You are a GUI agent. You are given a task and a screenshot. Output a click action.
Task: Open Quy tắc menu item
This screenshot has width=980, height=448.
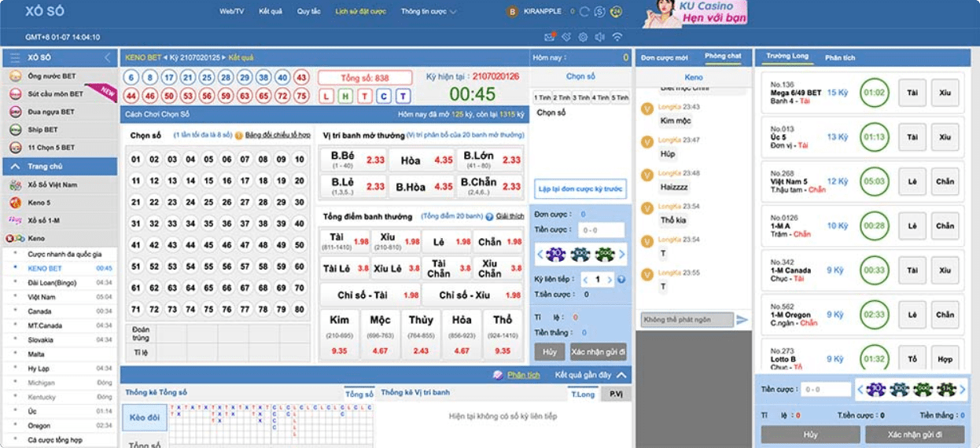pos(308,12)
